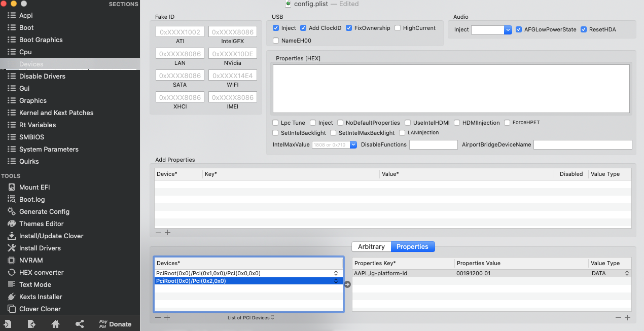Add a row to the Add Properties table
Viewport: 644px width, 331px height.
[x=167, y=232]
